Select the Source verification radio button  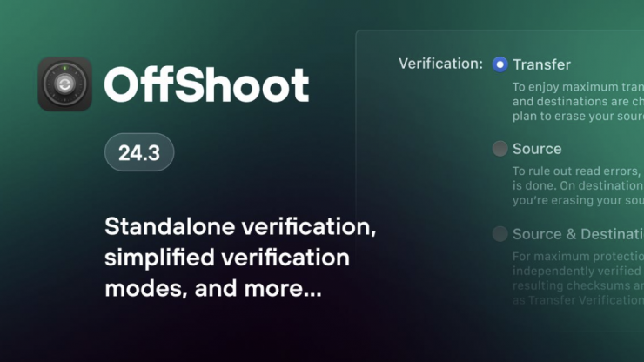click(x=500, y=149)
